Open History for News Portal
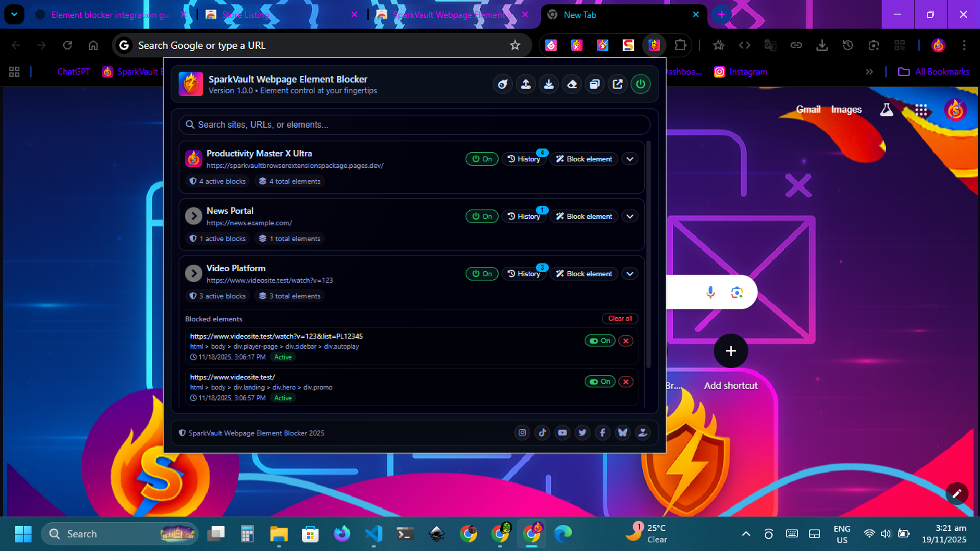Screen dimensions: 980x551 click(523, 217)
